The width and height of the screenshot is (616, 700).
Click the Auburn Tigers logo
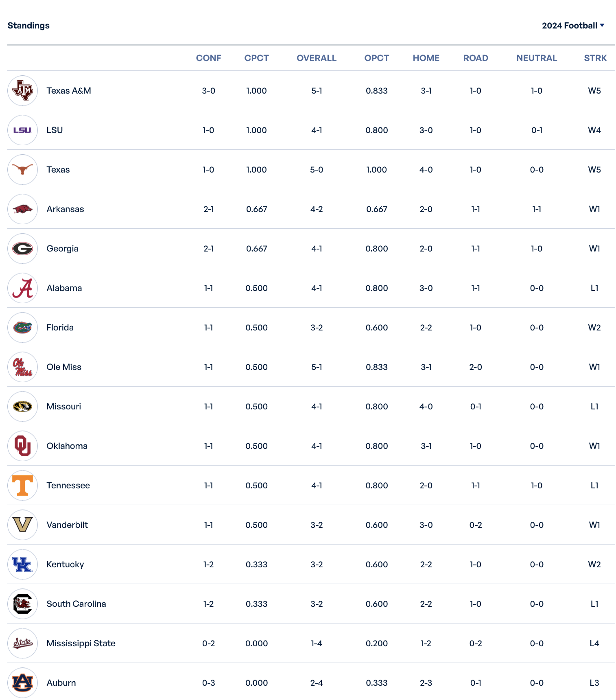(x=22, y=683)
